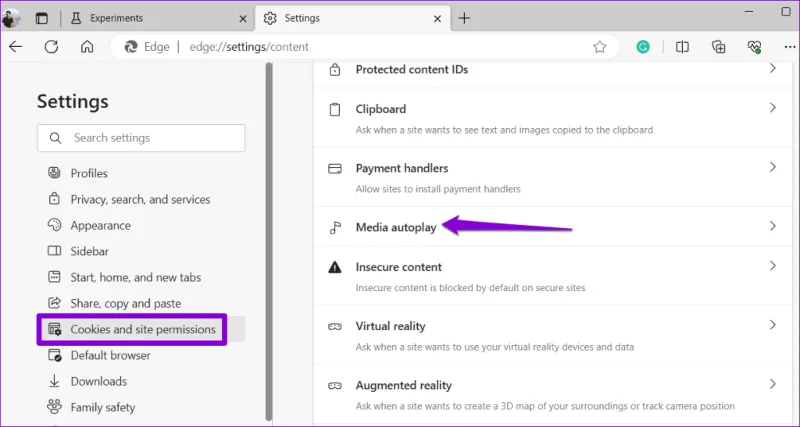Click the Media autoplay music note icon
This screenshot has height=427, width=800.
coord(335,228)
